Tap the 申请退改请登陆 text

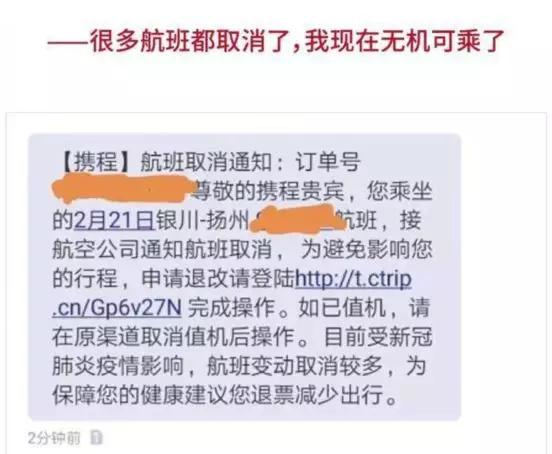218,279
